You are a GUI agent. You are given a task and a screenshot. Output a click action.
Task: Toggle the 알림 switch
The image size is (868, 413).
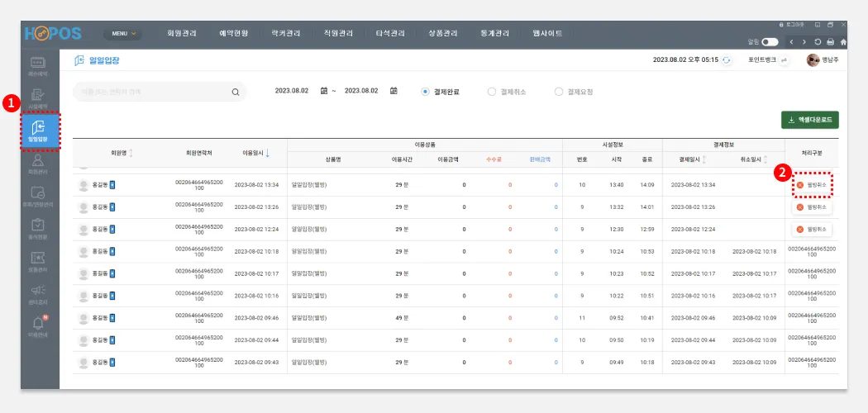click(x=770, y=41)
